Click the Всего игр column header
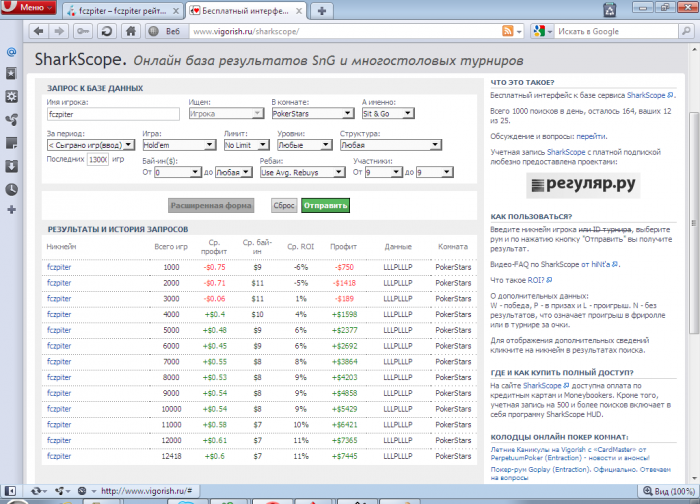The height and width of the screenshot is (504, 700). coord(171,246)
